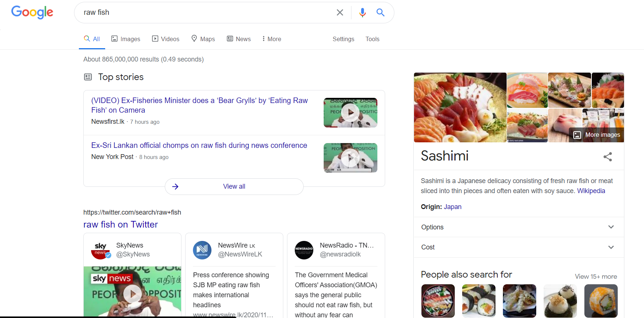Open the onigiri related search thumbnail

tap(560, 301)
